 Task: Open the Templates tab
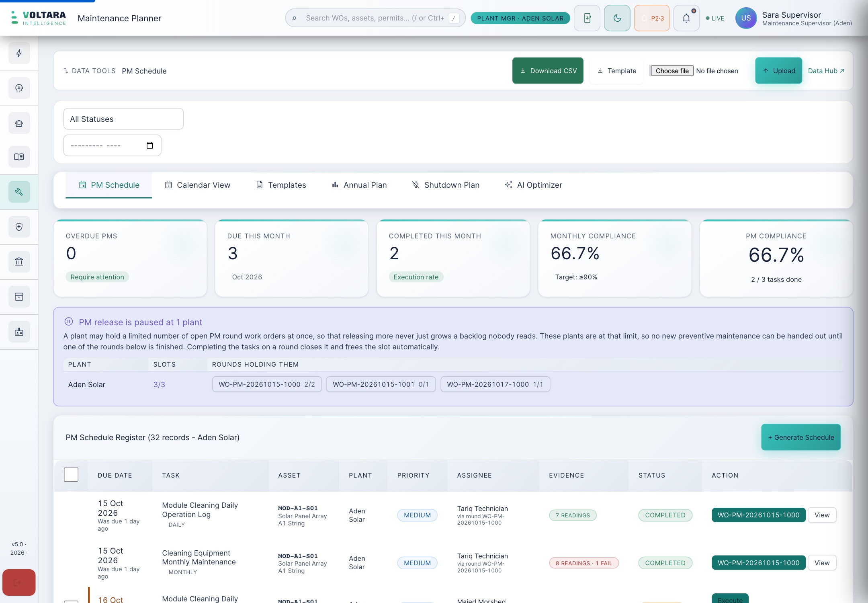pos(281,185)
